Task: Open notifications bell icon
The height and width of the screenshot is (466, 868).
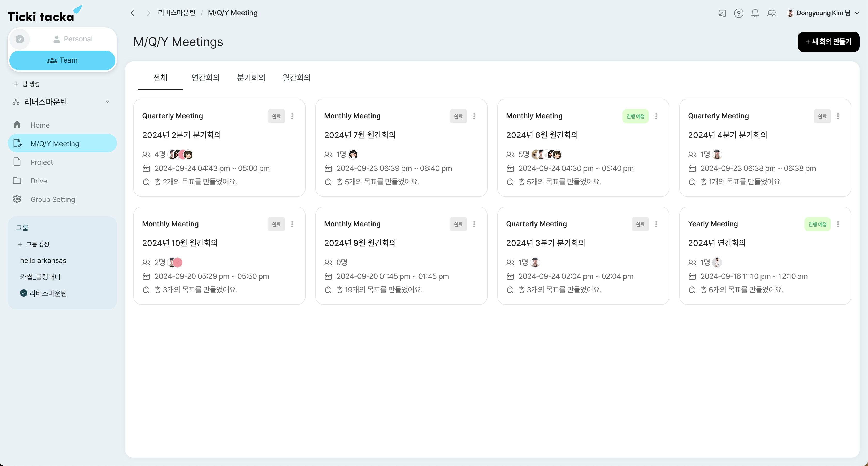Action: [x=755, y=13]
